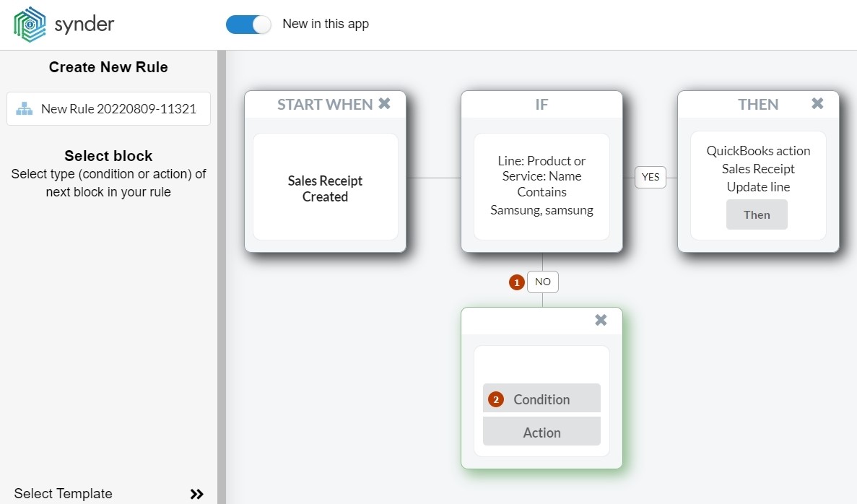This screenshot has width=857, height=504.
Task: Select 'Action' as the next block type
Action: pos(541,432)
